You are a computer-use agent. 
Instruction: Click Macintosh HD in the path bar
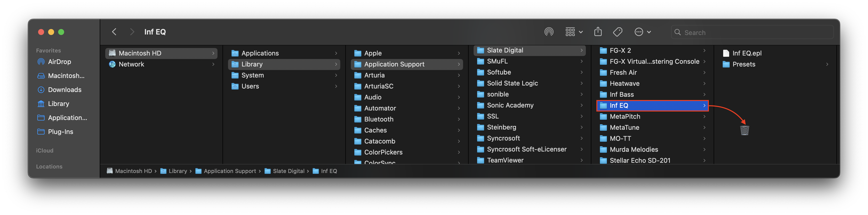pos(129,171)
